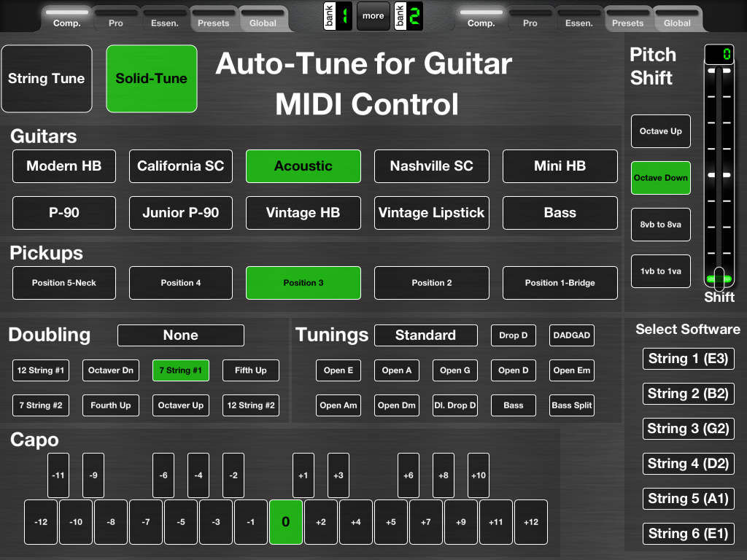Click the Pitch Shift value display
Image resolution: width=747 pixels, height=560 pixels.
(x=719, y=54)
